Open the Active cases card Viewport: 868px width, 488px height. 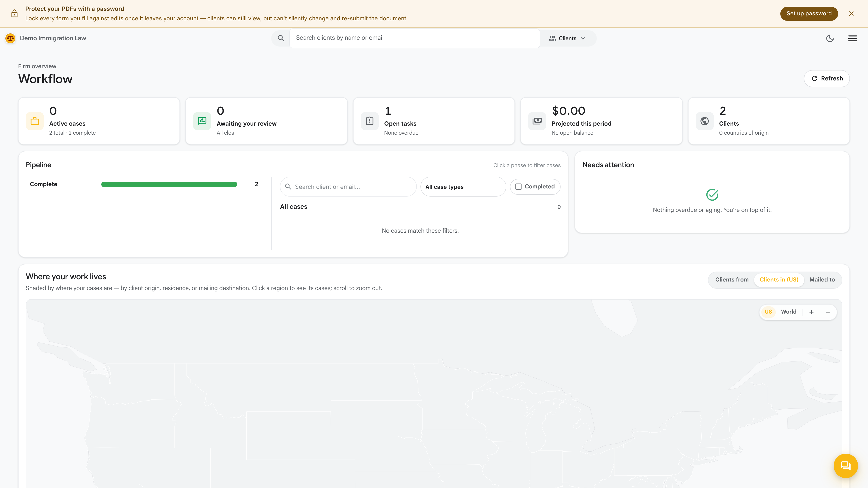click(99, 121)
